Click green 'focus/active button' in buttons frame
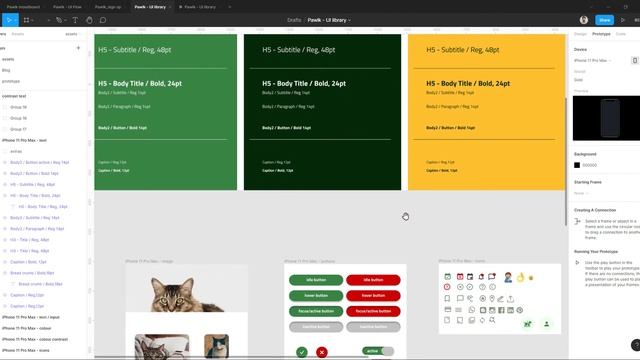Viewport: 640px width, 360px height. pos(316,311)
